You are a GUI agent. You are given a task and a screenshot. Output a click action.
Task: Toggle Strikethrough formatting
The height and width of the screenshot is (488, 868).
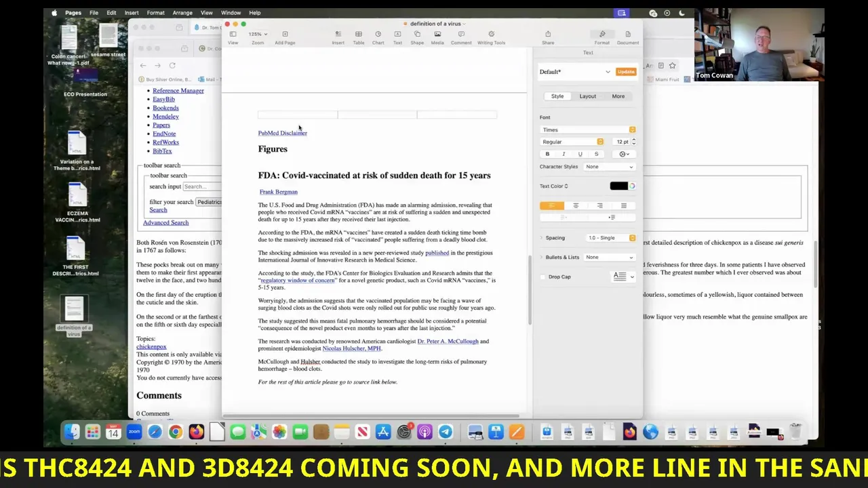[x=597, y=154]
